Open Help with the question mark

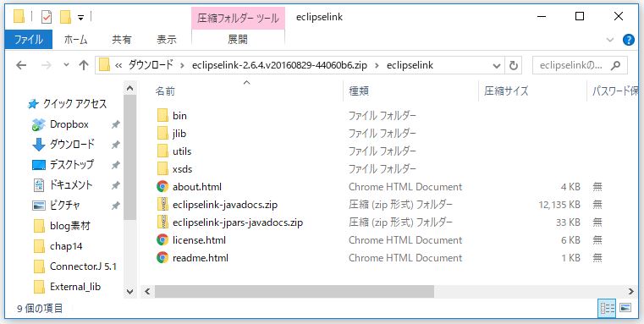629,40
